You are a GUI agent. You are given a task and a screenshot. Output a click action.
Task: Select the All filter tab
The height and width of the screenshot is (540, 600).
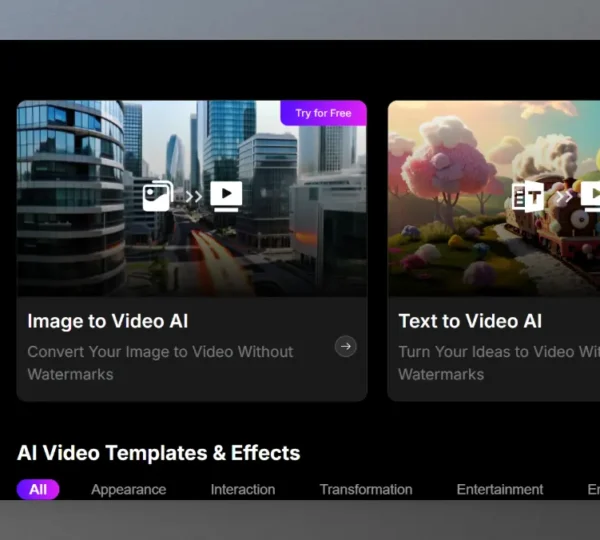[x=38, y=489]
